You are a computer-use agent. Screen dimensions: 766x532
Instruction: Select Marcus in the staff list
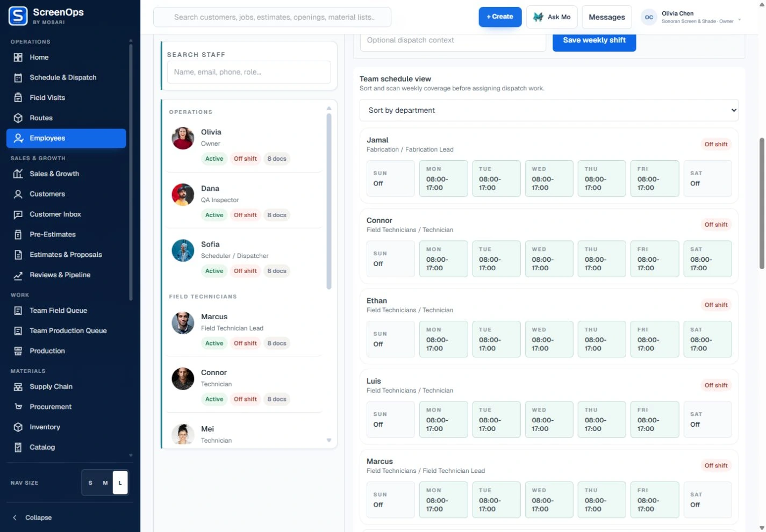[244, 329]
